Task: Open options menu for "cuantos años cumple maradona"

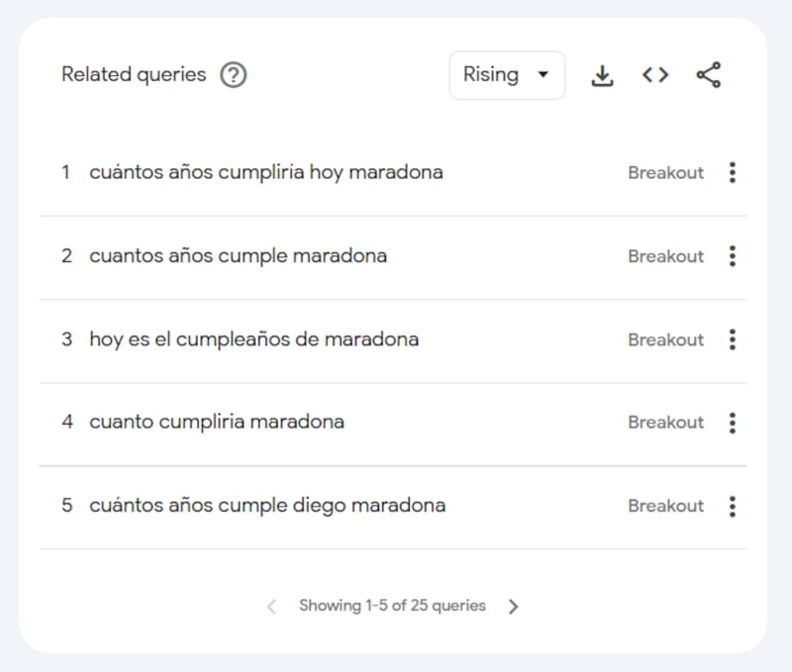Action: (x=733, y=256)
